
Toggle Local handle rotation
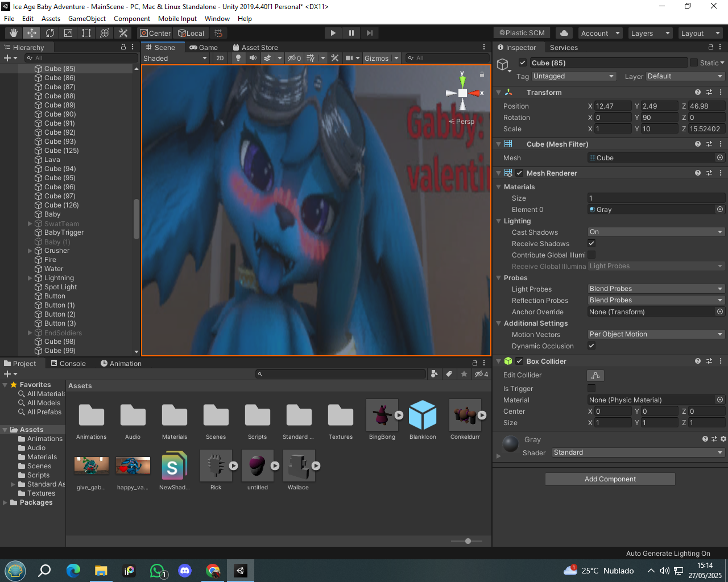[191, 33]
